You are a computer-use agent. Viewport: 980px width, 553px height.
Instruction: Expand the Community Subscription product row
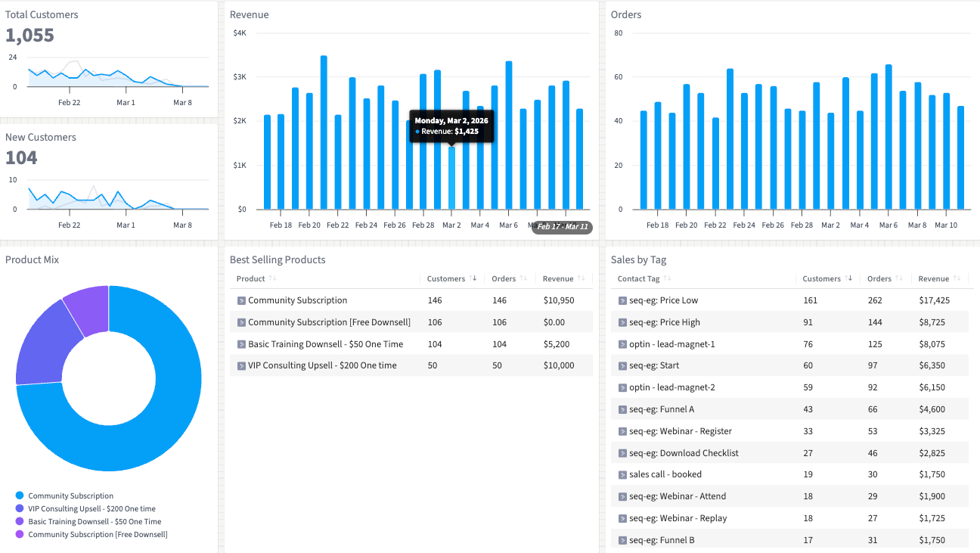pyautogui.click(x=242, y=301)
